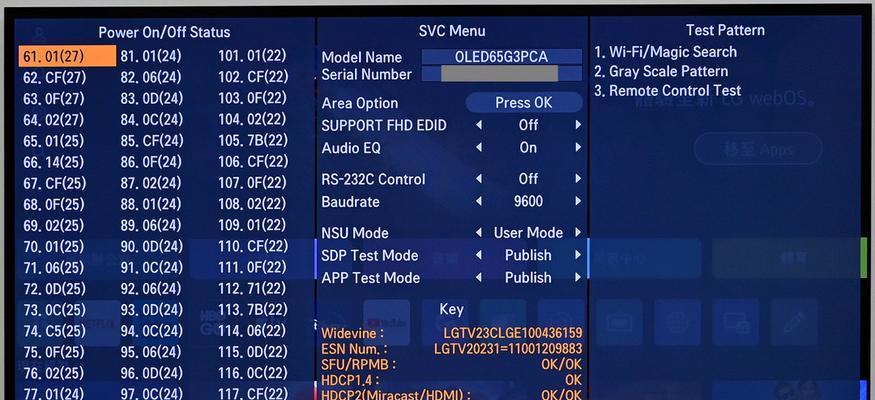Open Remote Control Test entry
The image size is (875, 400).
point(667,90)
